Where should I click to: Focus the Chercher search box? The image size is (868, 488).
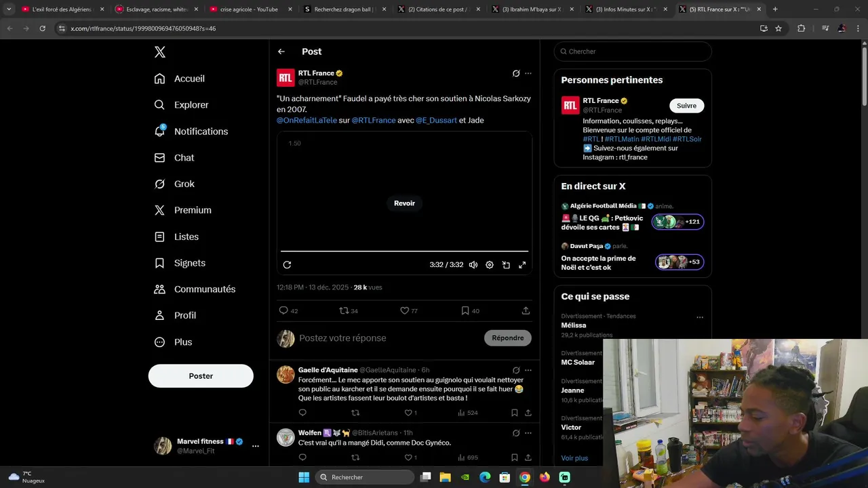(x=633, y=52)
